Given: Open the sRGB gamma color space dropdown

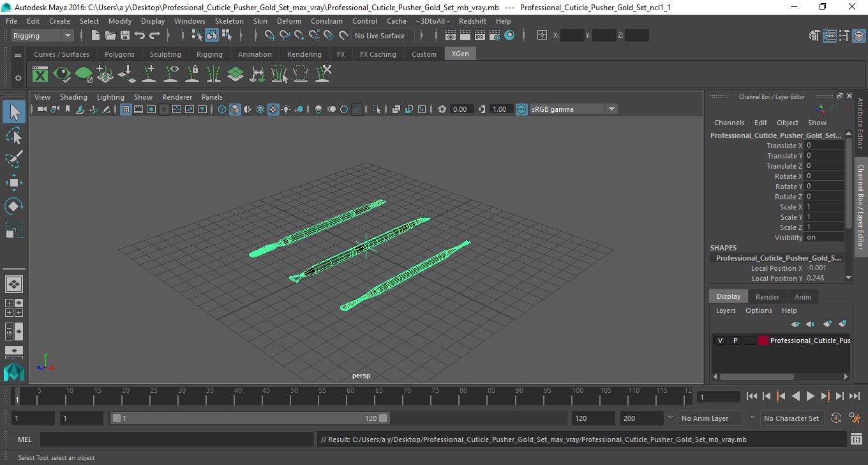Looking at the screenshot, I should (573, 109).
